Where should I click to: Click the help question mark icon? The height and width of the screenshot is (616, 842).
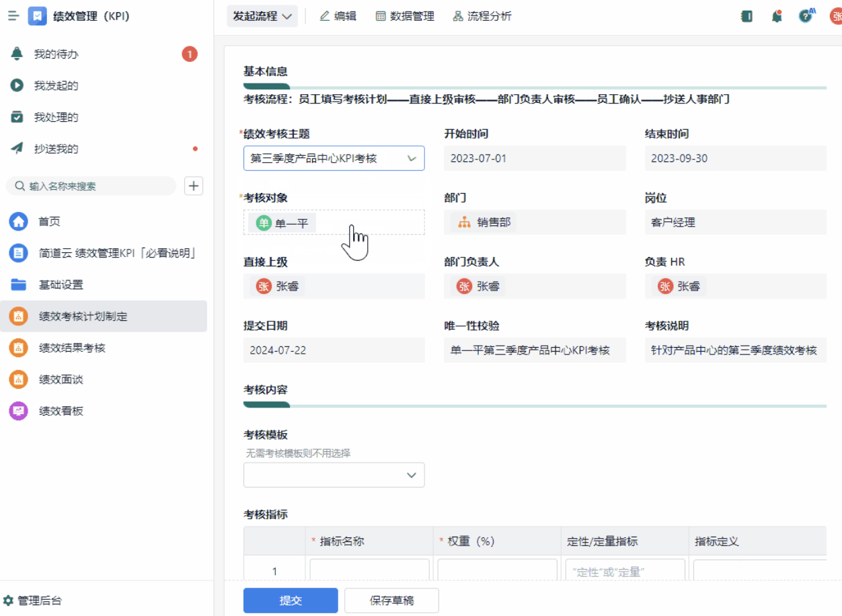coord(806,16)
